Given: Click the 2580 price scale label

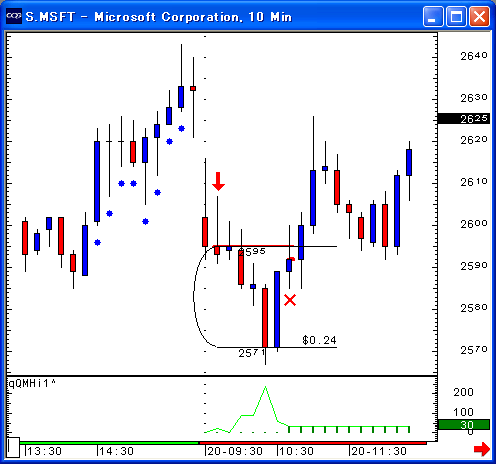Looking at the screenshot, I should 474,308.
